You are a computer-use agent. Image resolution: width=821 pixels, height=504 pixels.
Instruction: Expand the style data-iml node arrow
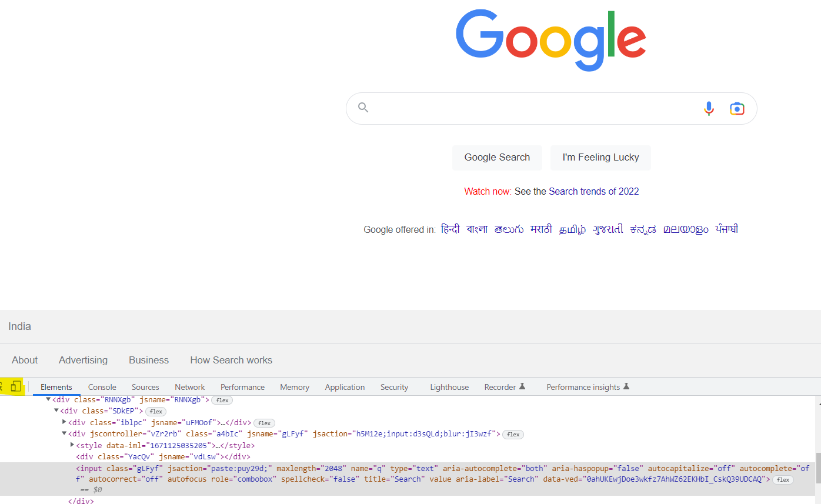(x=72, y=445)
